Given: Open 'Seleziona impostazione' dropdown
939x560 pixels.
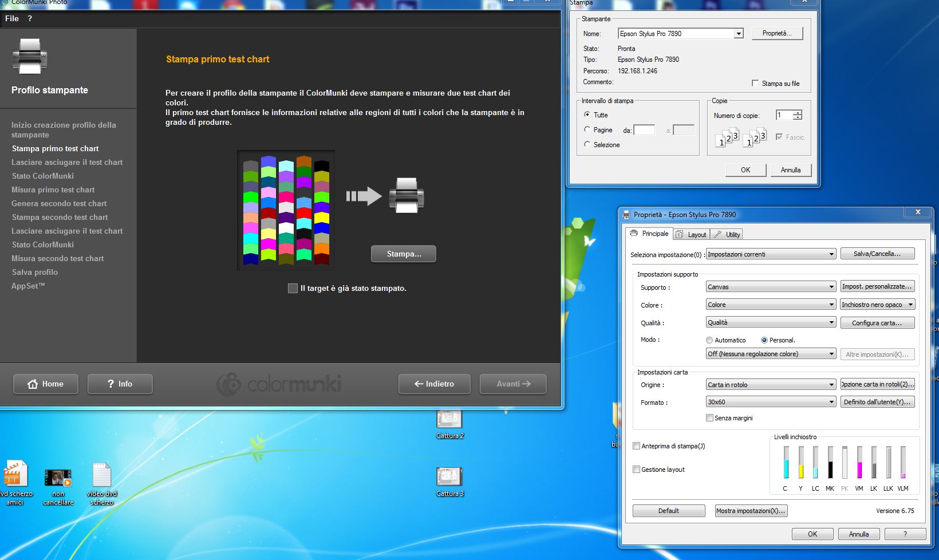Looking at the screenshot, I should 771,254.
